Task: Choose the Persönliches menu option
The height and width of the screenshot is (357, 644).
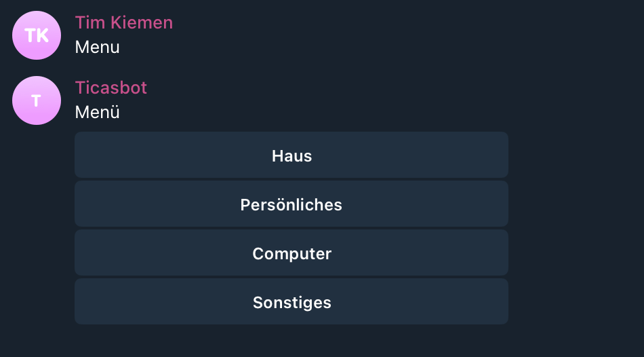Action: pyautogui.click(x=291, y=204)
